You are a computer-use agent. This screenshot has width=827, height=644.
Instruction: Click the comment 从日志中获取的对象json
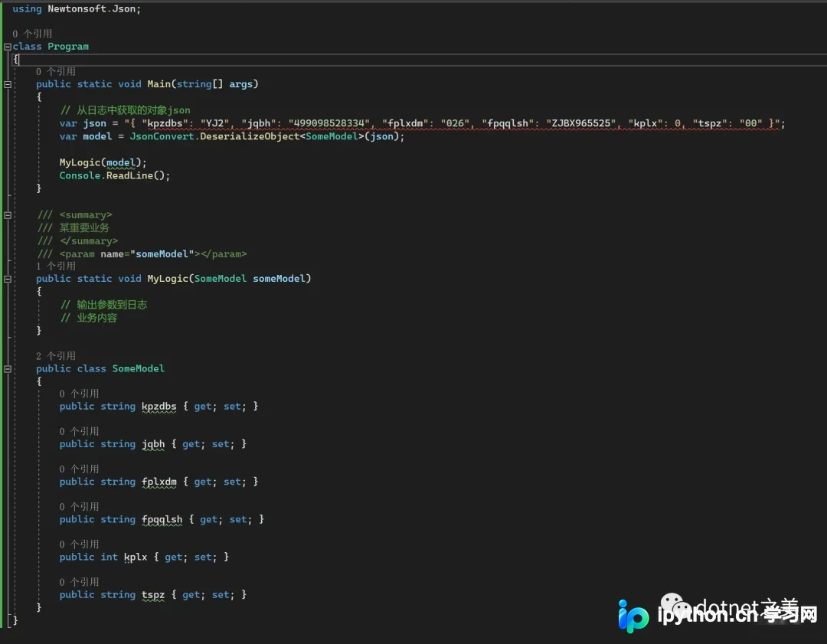click(x=125, y=110)
